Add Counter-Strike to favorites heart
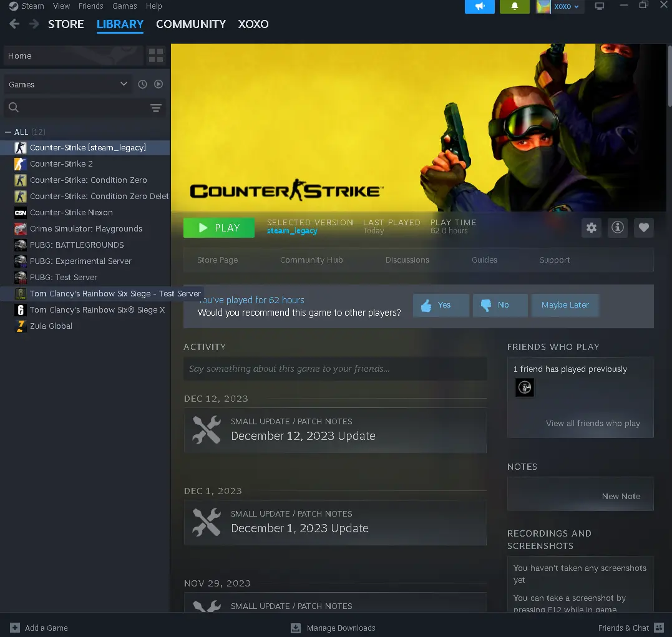672x637 pixels. tap(644, 228)
